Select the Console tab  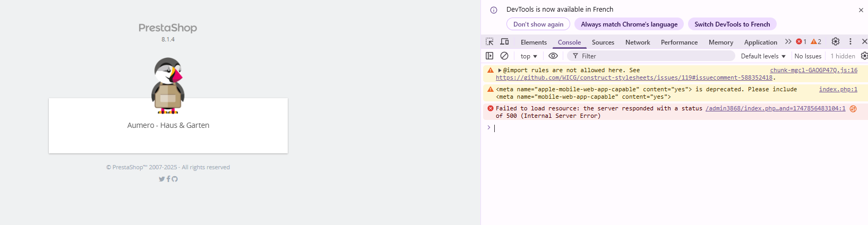coord(569,42)
